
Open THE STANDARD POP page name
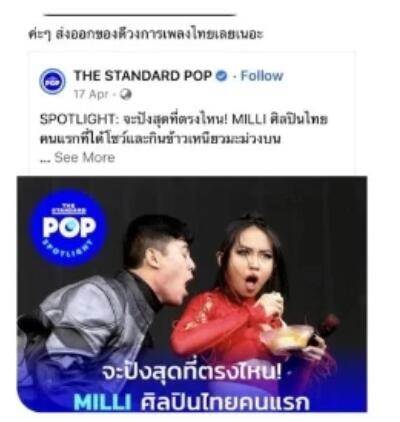(143, 76)
